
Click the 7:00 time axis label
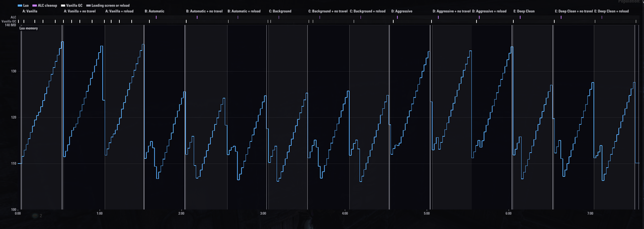click(590, 213)
